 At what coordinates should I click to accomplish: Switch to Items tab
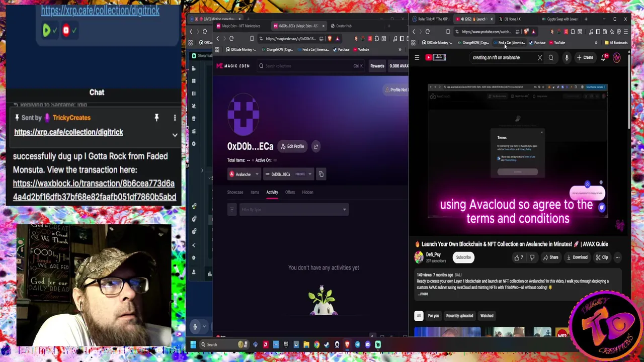[x=255, y=192]
